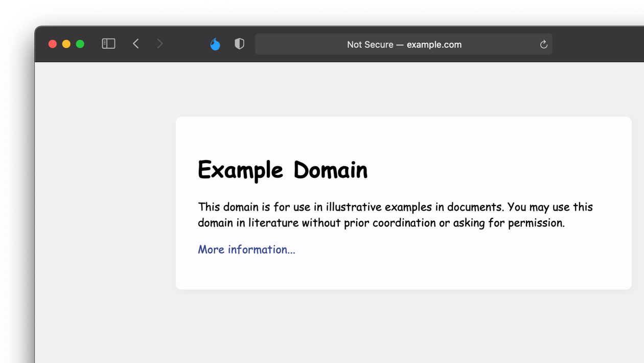
Task: Toggle the Safari sidebar panel
Action: [x=108, y=44]
